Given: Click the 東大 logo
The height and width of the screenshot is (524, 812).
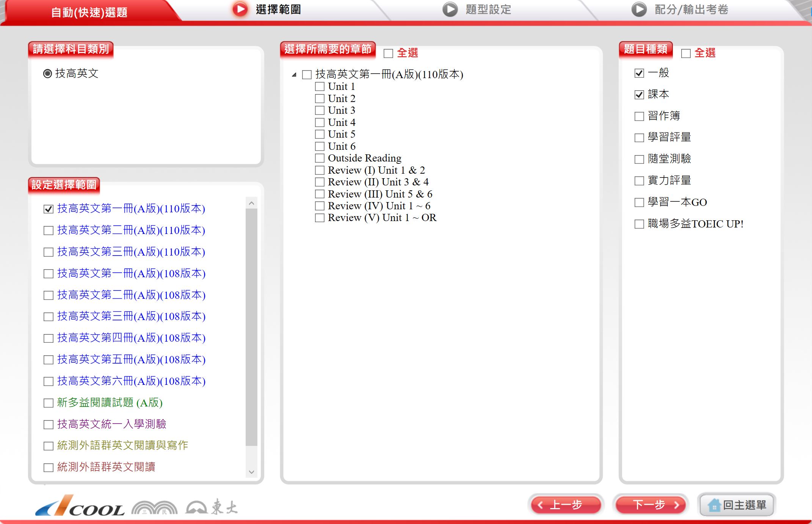Looking at the screenshot, I should (212, 507).
